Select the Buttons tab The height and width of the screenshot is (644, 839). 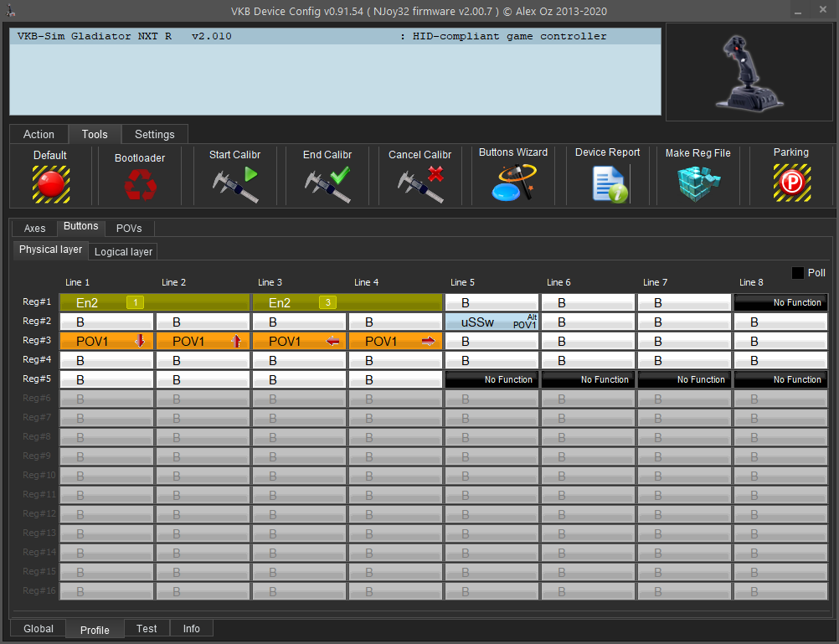coord(80,226)
